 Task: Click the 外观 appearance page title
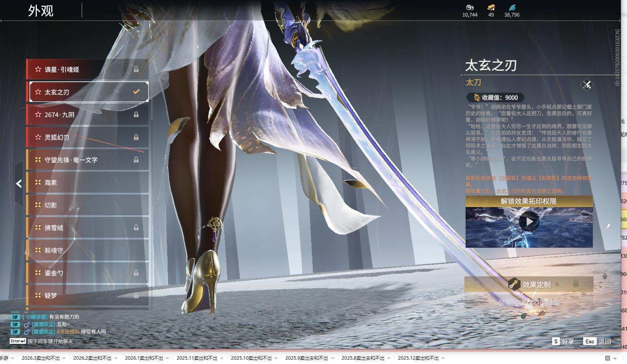tap(41, 10)
